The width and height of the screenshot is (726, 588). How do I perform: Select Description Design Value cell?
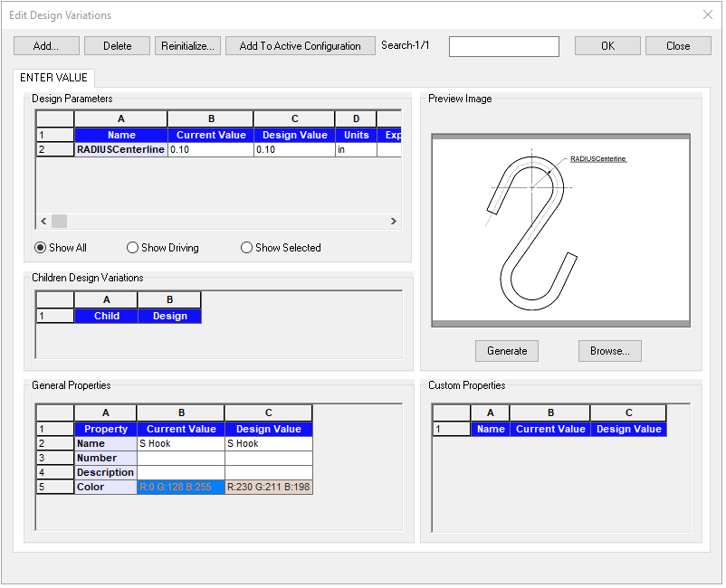tap(269, 473)
